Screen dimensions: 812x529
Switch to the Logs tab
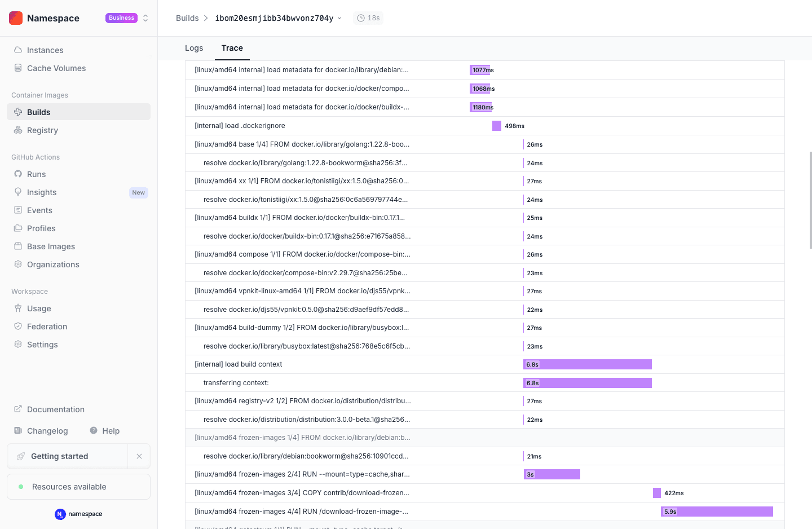[194, 48]
